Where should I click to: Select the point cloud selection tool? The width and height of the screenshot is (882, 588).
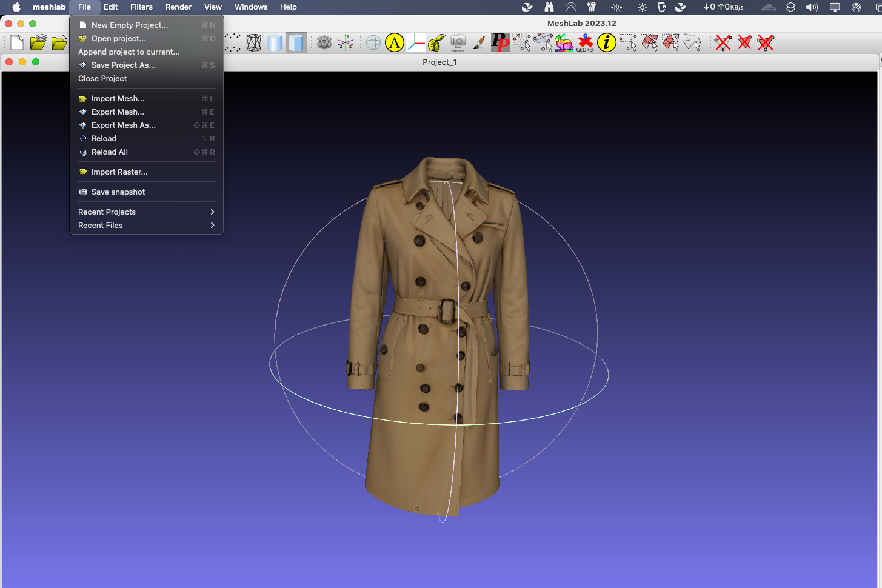[x=521, y=42]
